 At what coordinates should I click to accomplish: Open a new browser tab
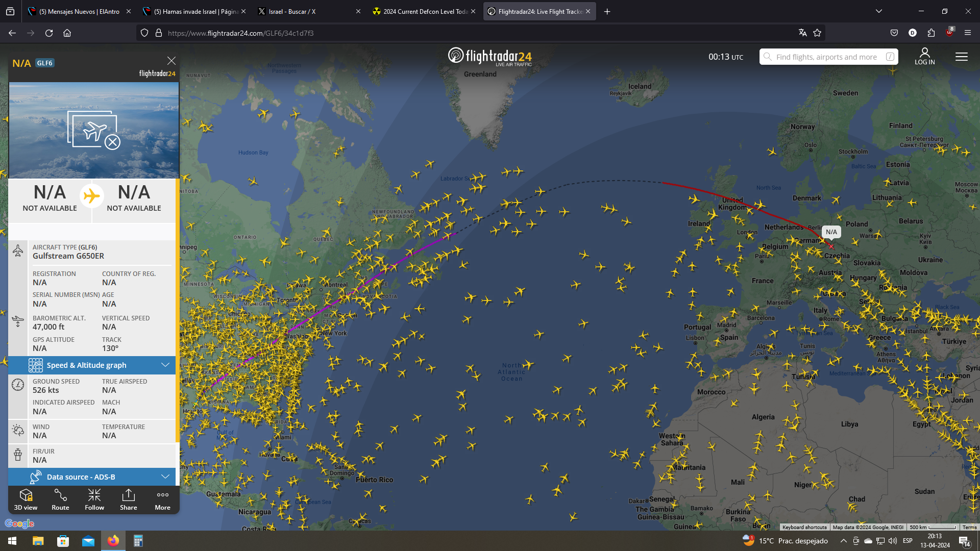coord(607,11)
